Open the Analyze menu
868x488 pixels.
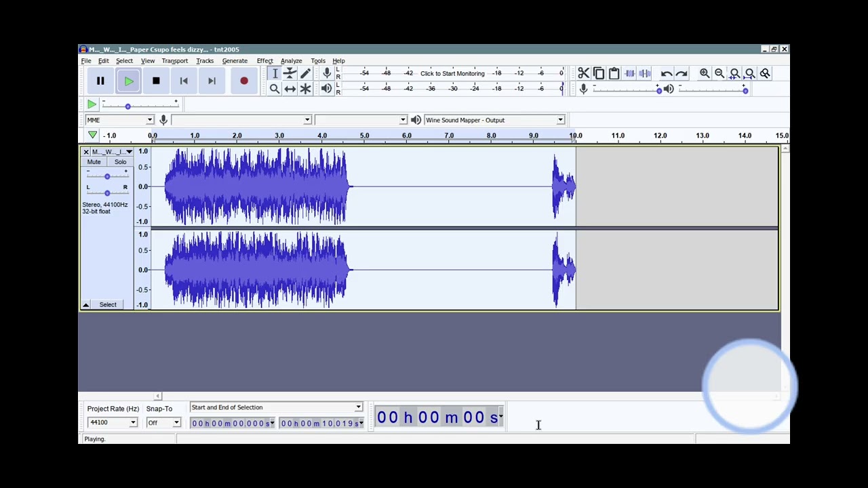pyautogui.click(x=291, y=61)
